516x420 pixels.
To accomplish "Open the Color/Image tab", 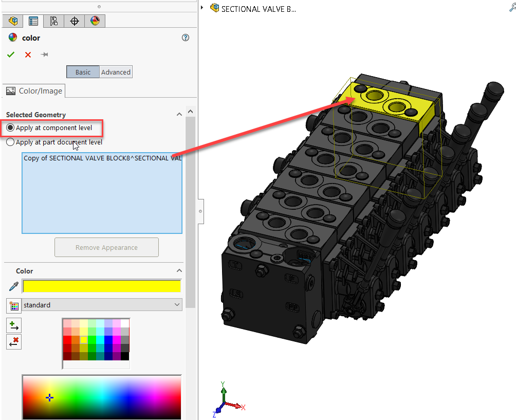I will (34, 91).
